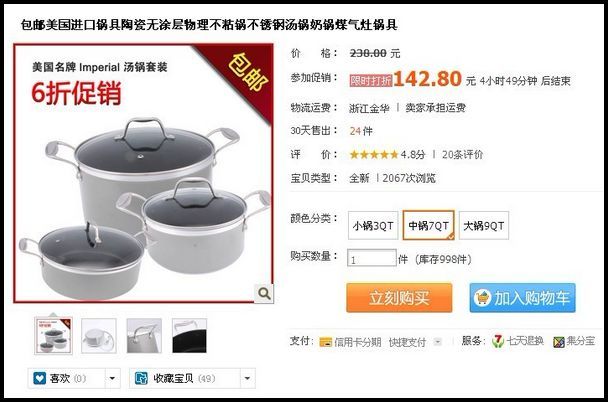Open the 20条评价 reviews link
The width and height of the screenshot is (608, 402).
pos(463,155)
